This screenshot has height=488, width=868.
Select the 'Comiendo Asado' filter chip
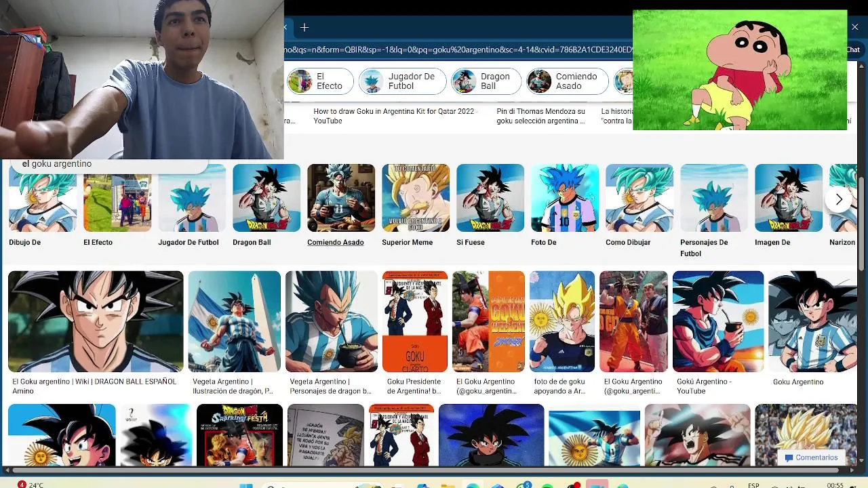point(567,81)
